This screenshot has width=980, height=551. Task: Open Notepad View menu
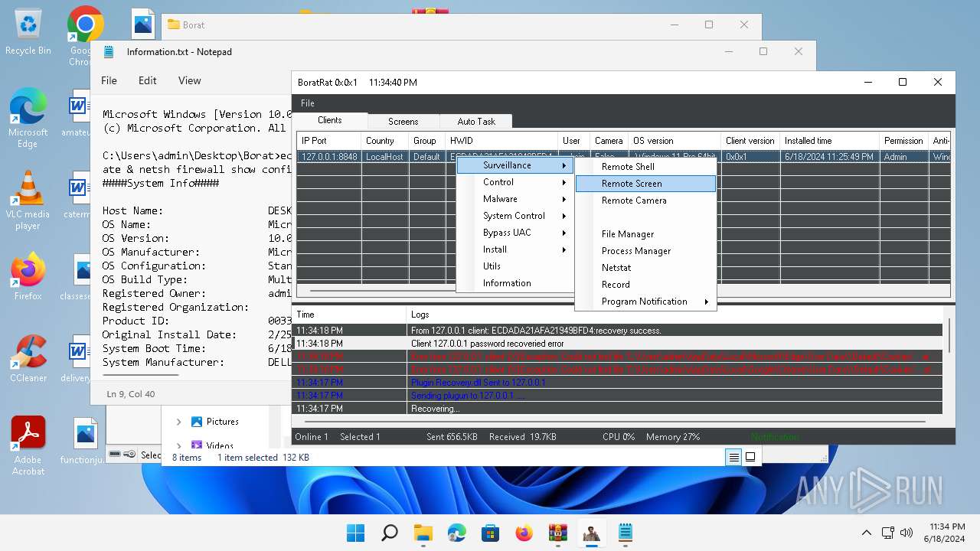tap(190, 80)
